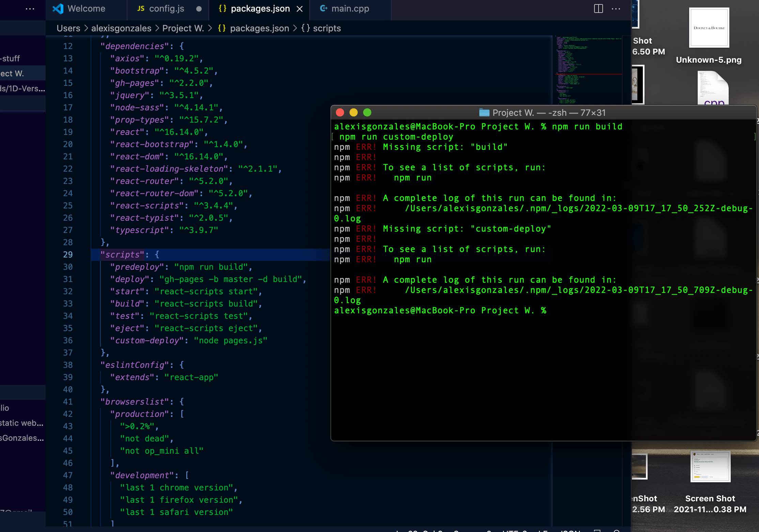The width and height of the screenshot is (759, 532).
Task: Click the JS icon on config.js tab
Action: point(141,9)
